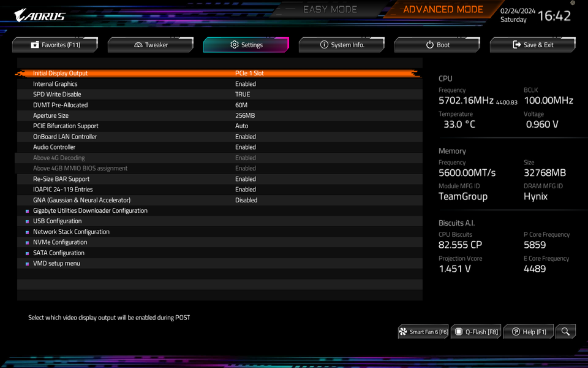Open DVMT Pre-Allocated 60M dropdown

click(x=241, y=105)
